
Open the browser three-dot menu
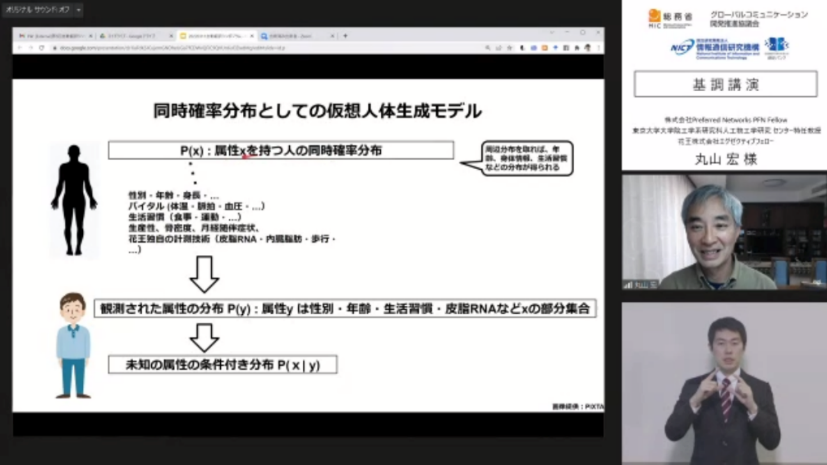pyautogui.click(x=599, y=47)
